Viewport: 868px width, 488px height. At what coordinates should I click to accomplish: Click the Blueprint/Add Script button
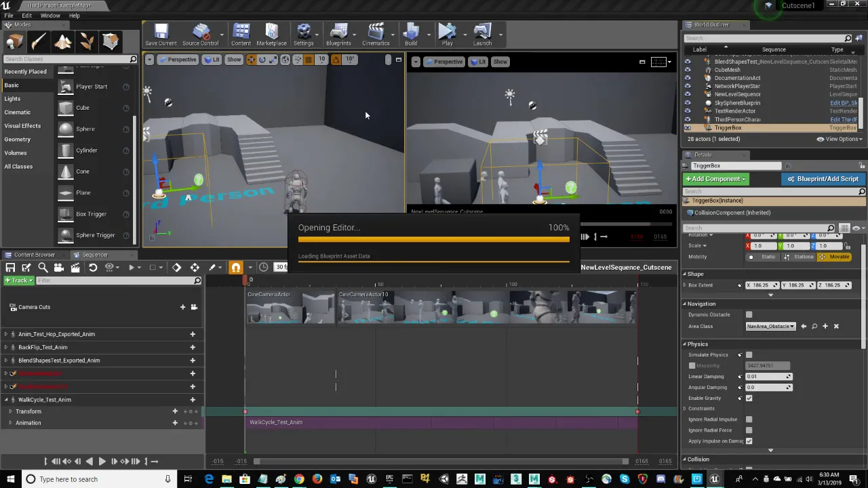click(823, 179)
